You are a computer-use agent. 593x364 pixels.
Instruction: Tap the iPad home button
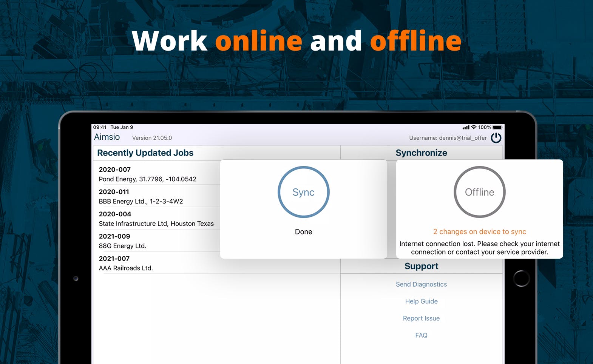pos(521,279)
